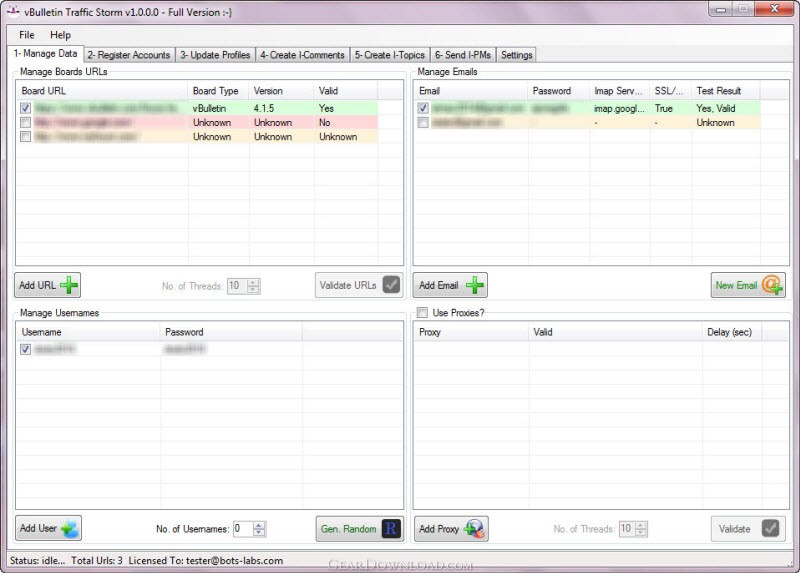The width and height of the screenshot is (800, 573).
Task: Click the globe icon on Add Proxy
Action: click(x=474, y=529)
